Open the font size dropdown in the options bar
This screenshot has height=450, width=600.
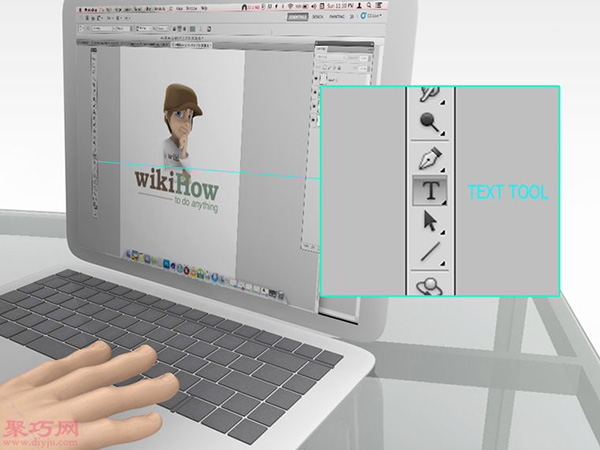tap(145, 29)
